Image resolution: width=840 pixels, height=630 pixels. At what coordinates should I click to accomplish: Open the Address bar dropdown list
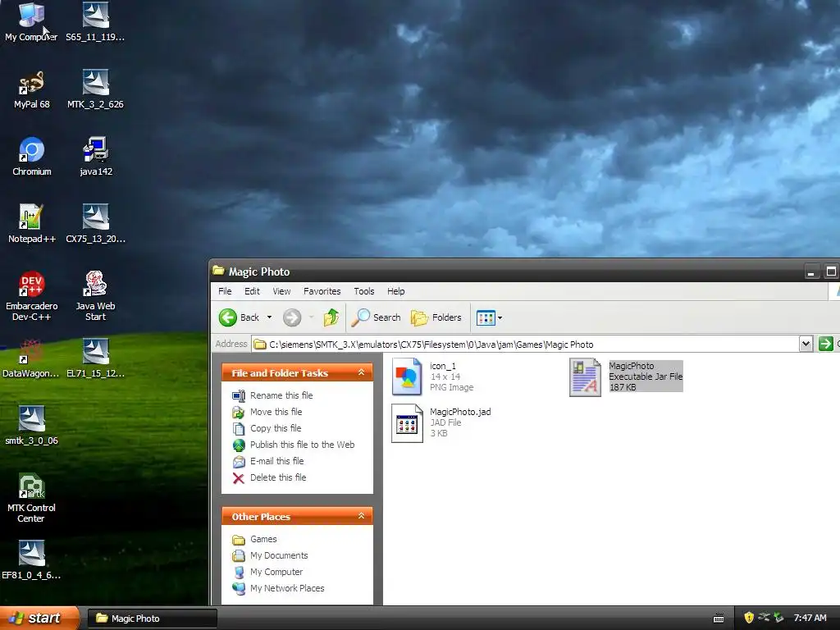[x=806, y=344]
